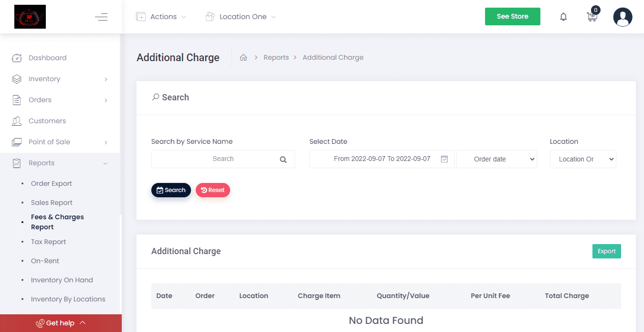Open the notifications bell icon
This screenshot has height=332, width=644.
(563, 16)
